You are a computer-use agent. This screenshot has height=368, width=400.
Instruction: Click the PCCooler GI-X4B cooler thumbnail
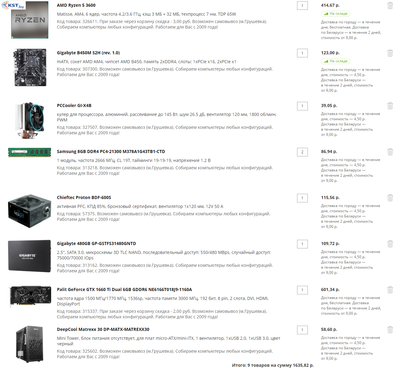coord(30,120)
